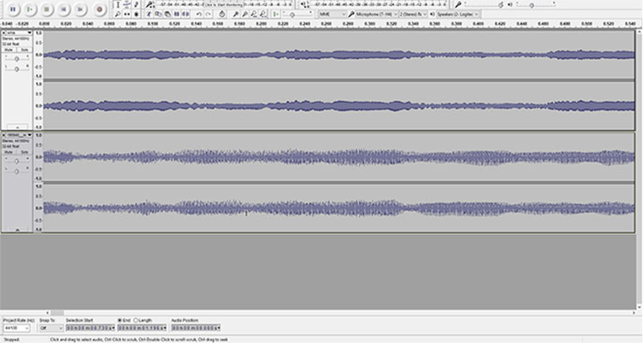This screenshot has height=343, width=644.
Task: Click the Stop transport button
Action: click(46, 9)
